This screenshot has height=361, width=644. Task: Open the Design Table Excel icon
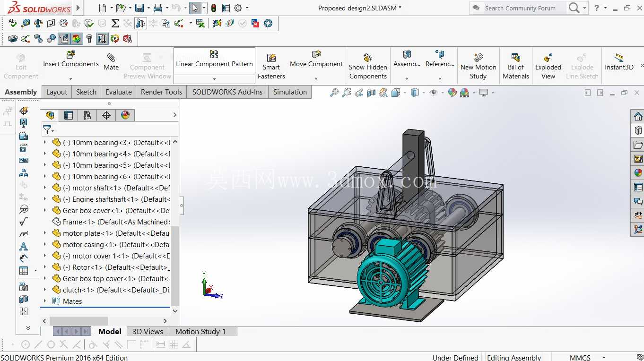[200, 23]
